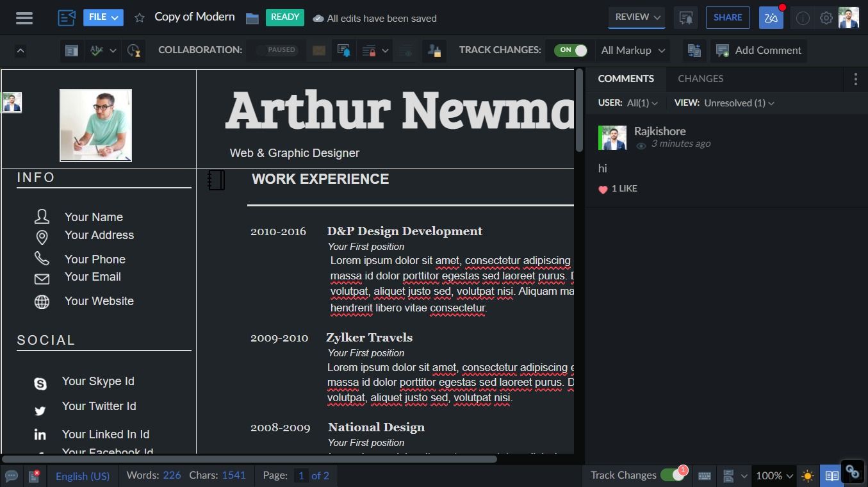Open the hamburger main menu

point(24,18)
